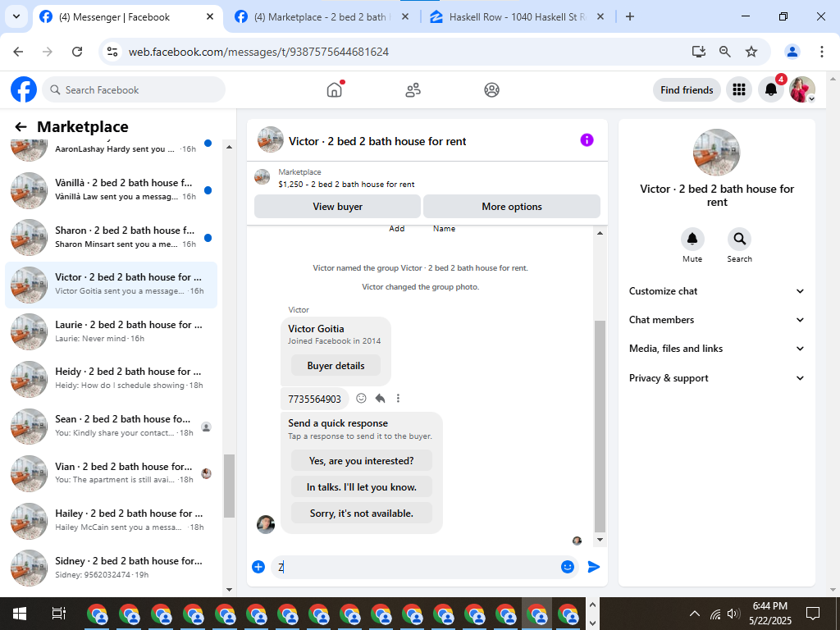Reply to the 7735564903 message
This screenshot has width=840, height=630.
(380, 398)
